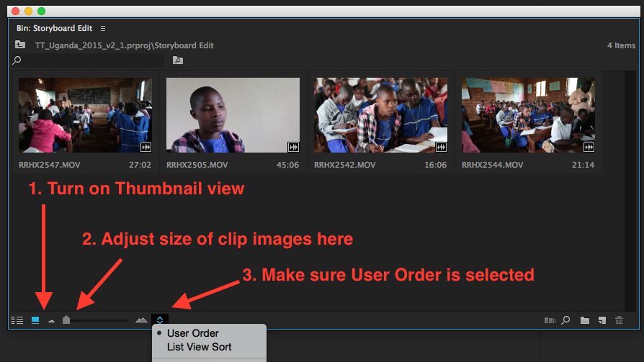Navigate up to parent bin folder
The image size is (644, 362).
[20, 45]
